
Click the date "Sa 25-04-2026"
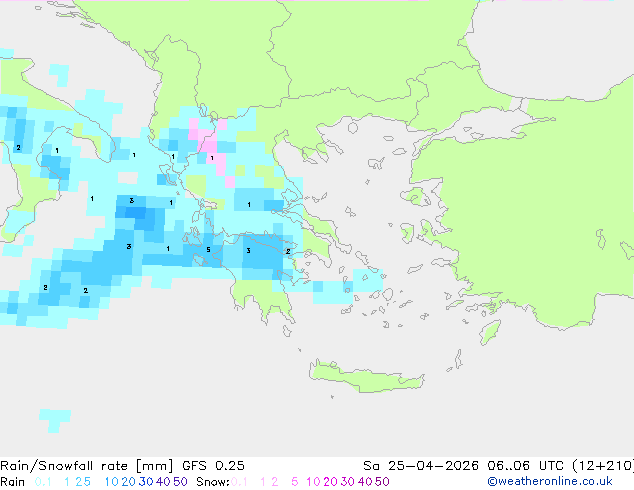421,466
